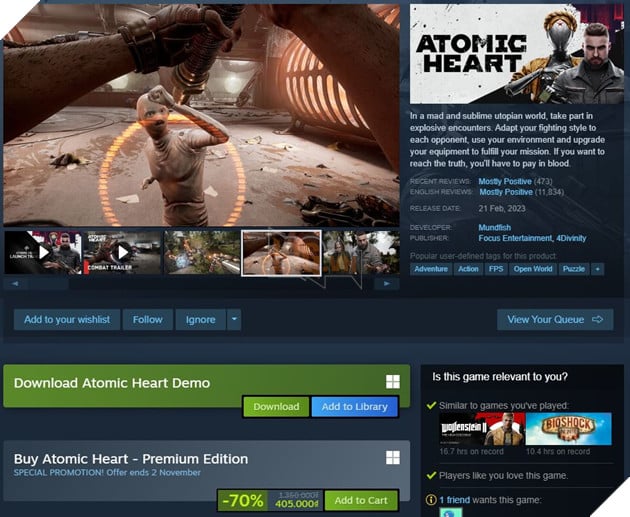Open View Your Queue
The height and width of the screenshot is (517, 630).
[x=555, y=320]
